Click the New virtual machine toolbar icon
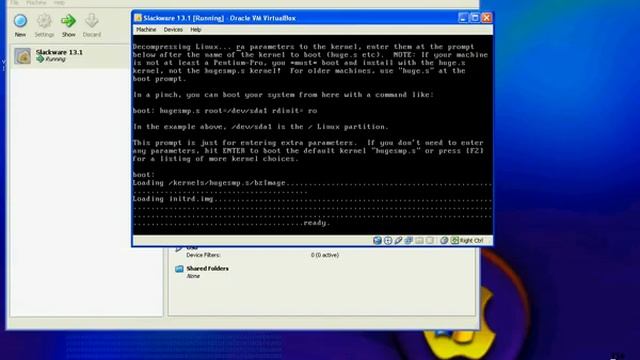 [x=20, y=21]
